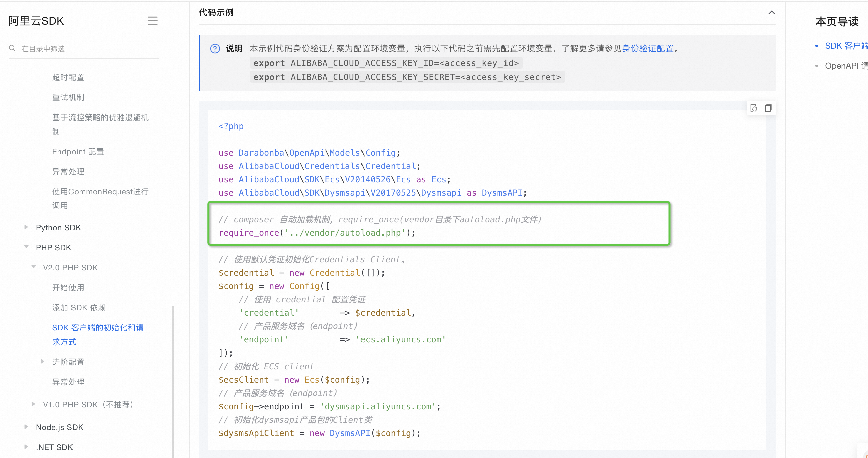Expand the Python SDK tree node
Image resolution: width=868 pixels, height=458 pixels.
26,227
